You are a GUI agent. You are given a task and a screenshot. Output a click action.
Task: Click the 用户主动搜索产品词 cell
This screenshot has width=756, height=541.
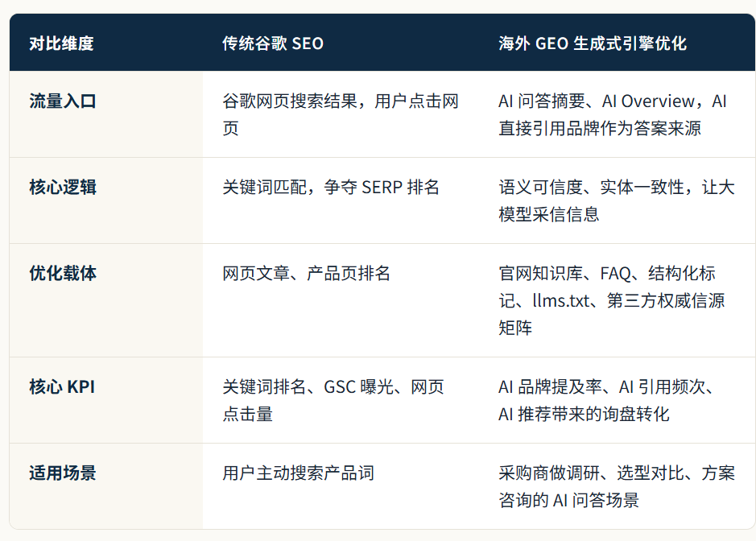coord(298,473)
